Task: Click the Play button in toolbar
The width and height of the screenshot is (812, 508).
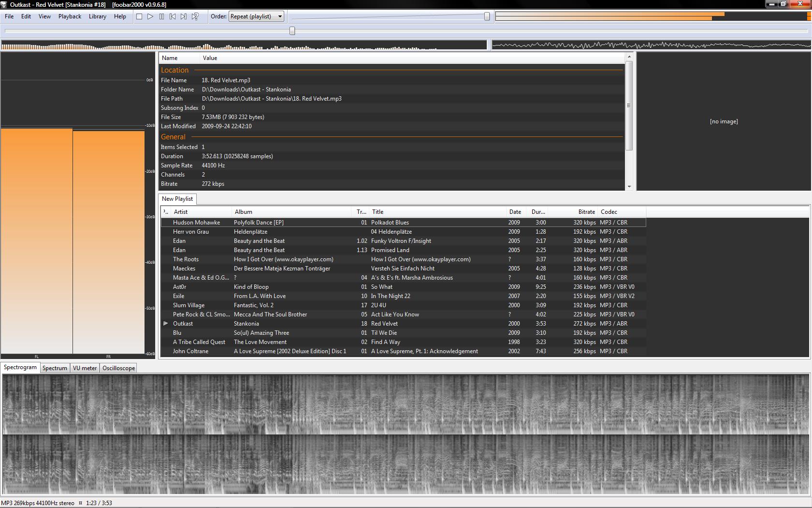Action: click(x=150, y=16)
